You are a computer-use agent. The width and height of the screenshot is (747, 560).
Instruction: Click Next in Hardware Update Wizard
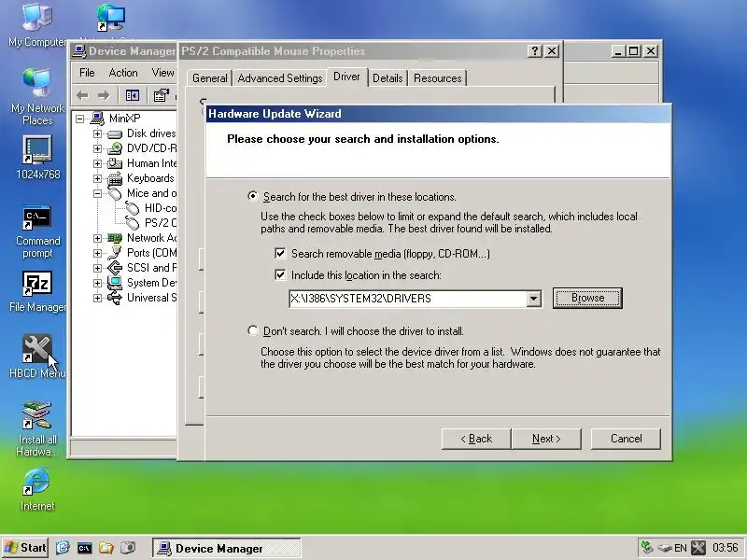tap(546, 439)
